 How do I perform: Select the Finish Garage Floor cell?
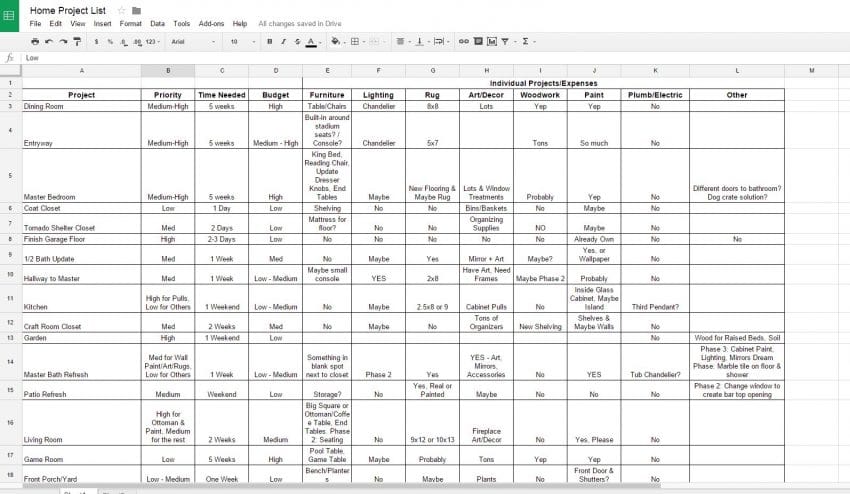[x=81, y=239]
